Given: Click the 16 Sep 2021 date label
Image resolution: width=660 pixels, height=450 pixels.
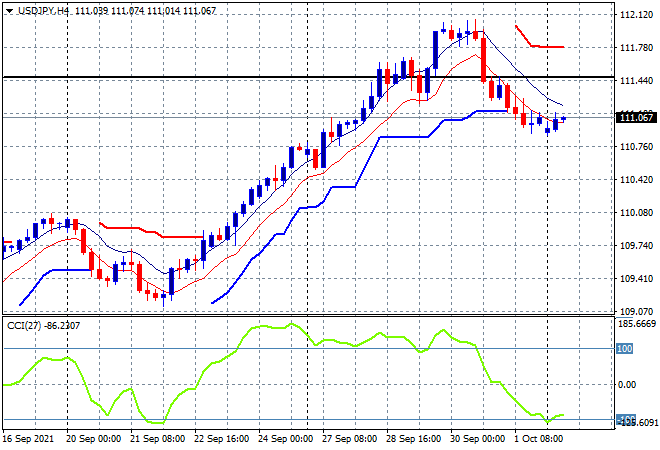Looking at the screenshot, I should (29, 439).
